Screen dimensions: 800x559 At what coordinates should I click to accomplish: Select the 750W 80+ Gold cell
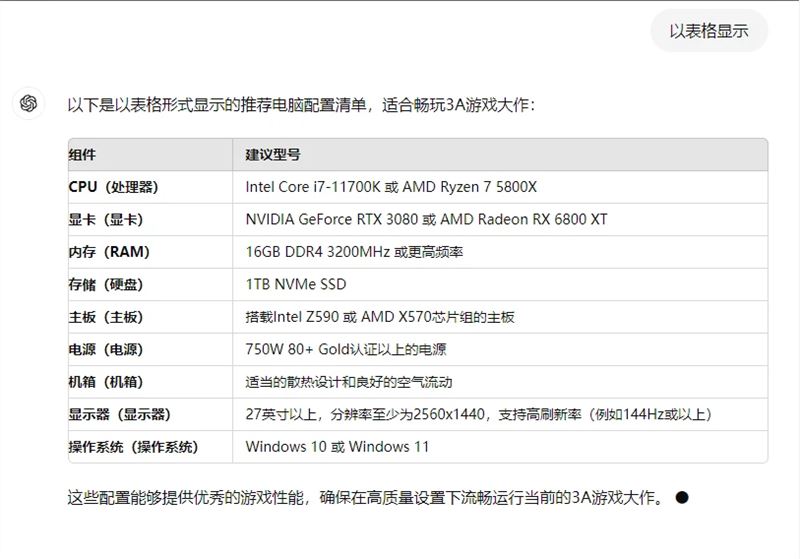[x=500, y=349]
